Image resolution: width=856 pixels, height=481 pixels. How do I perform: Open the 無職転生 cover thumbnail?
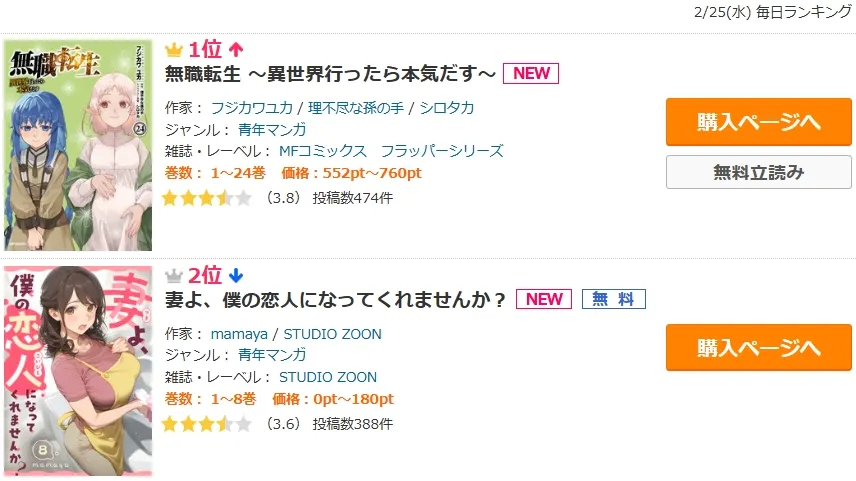[x=78, y=144]
